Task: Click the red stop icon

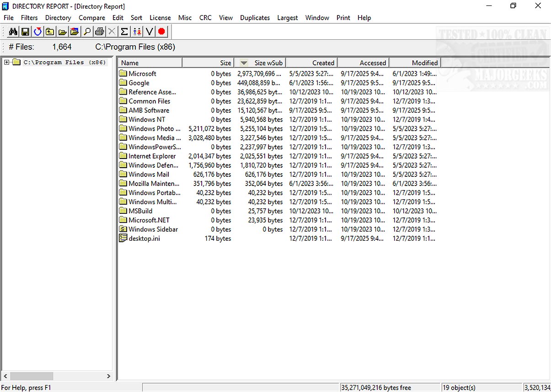Action: [x=161, y=32]
